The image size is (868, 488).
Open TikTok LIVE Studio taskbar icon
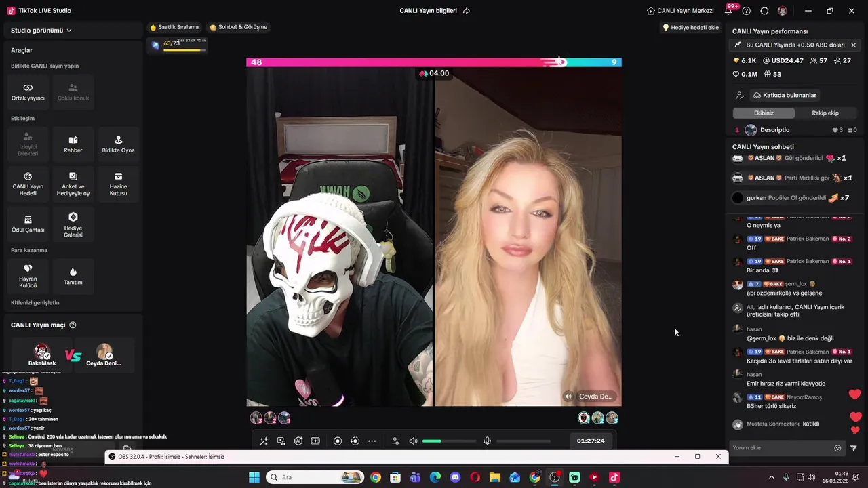pos(614,477)
